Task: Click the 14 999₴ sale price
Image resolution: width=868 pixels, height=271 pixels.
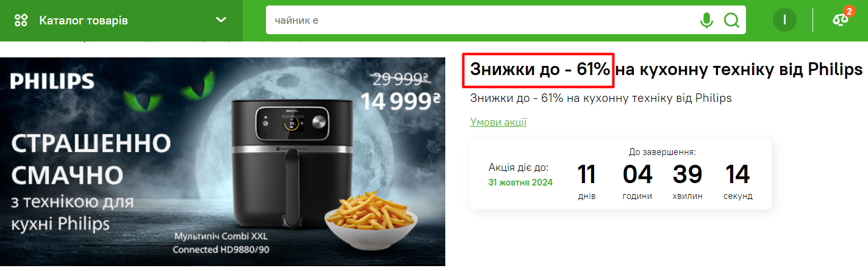Action: click(401, 101)
